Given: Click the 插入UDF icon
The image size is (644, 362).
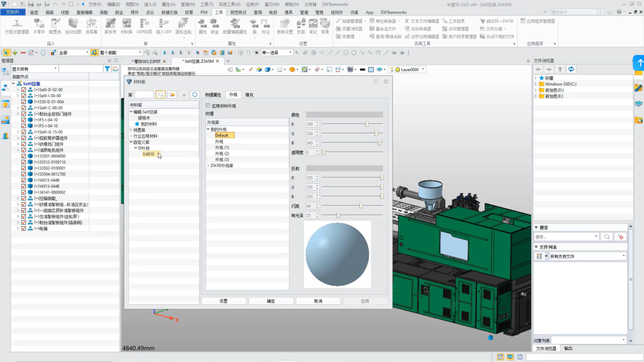Looking at the screenshot, I should [164, 26].
